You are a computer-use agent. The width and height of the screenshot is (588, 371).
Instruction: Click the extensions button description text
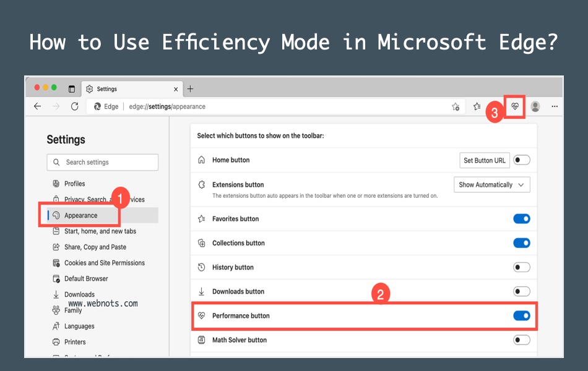[325, 195]
